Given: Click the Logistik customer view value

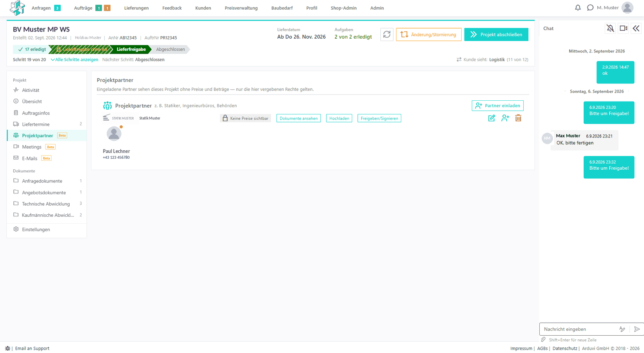Looking at the screenshot, I should [497, 60].
